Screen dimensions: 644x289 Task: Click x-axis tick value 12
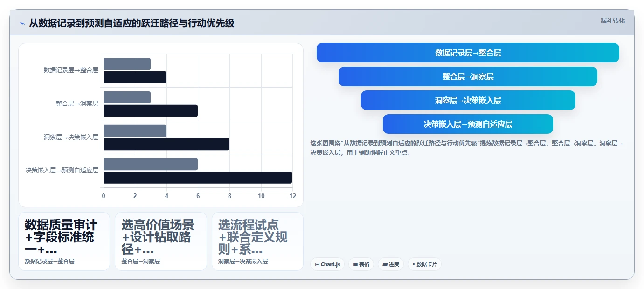click(292, 196)
